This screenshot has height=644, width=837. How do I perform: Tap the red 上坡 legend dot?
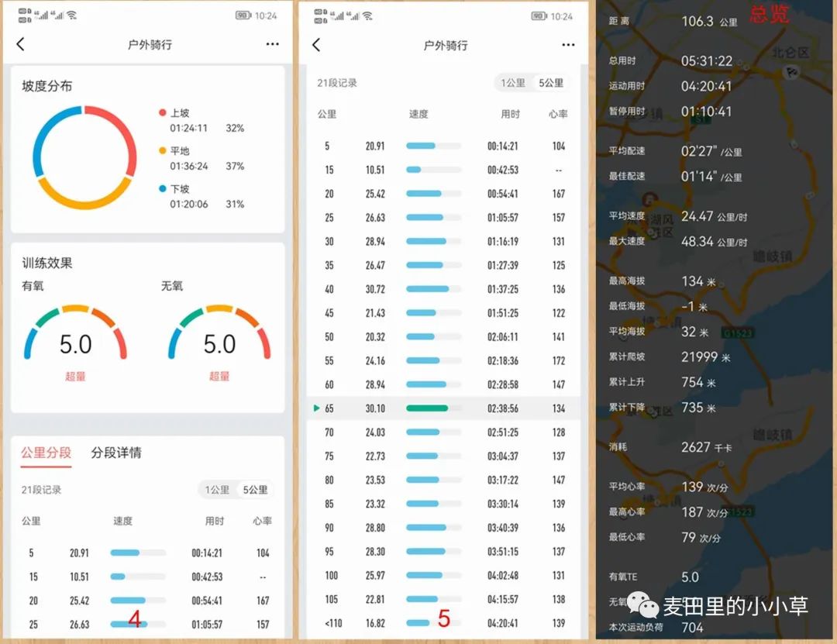[x=162, y=112]
